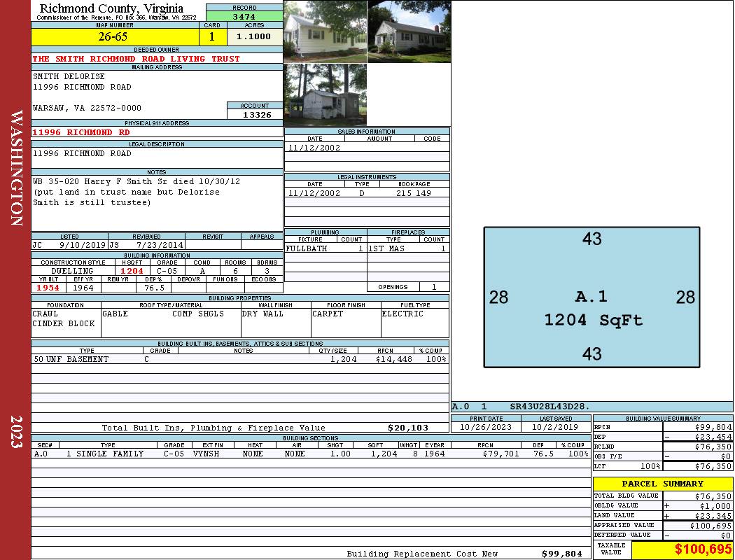Click fuel type ELECTRIC
The image size is (735, 560).
[402, 314]
